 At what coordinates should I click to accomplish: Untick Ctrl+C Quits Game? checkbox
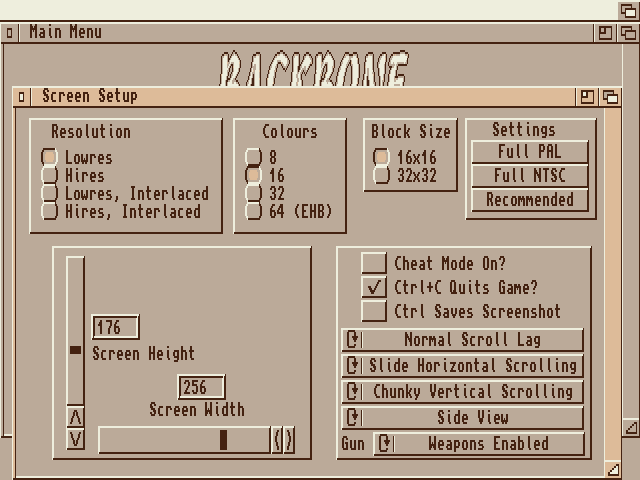(x=374, y=287)
